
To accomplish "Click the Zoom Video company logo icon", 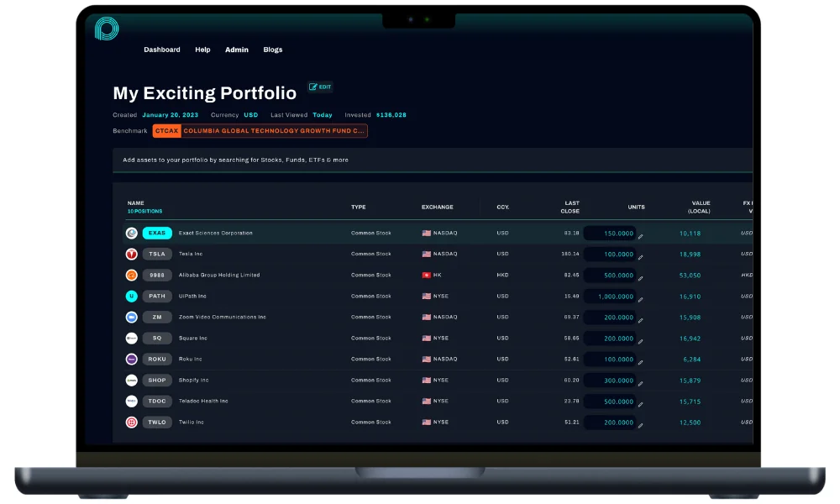I will point(132,317).
